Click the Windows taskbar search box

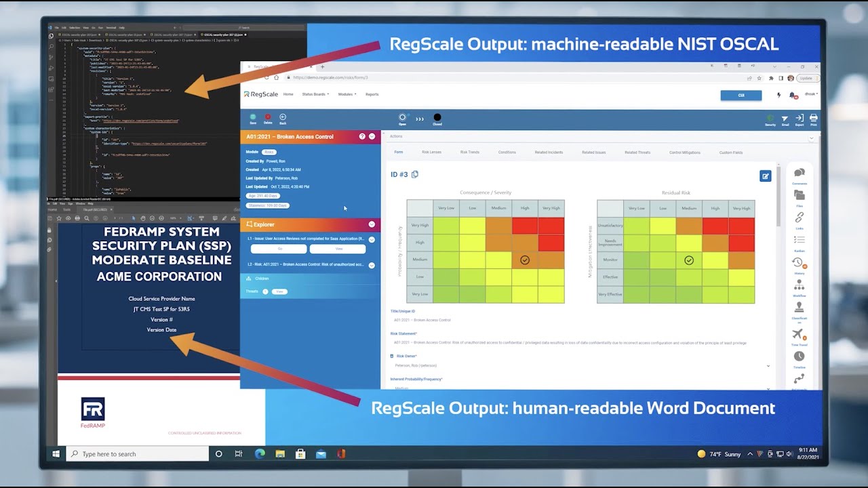click(x=137, y=453)
